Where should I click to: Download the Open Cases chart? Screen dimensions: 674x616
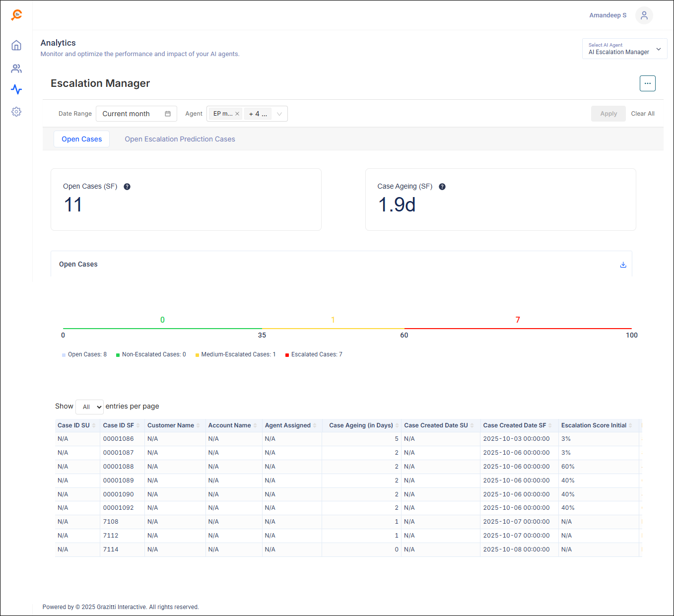point(623,265)
